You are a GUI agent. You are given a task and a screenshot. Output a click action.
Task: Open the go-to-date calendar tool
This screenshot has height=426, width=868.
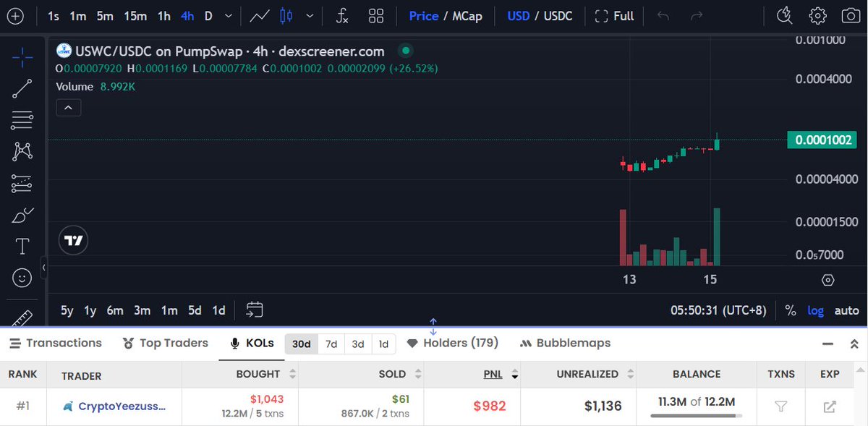[x=254, y=310]
